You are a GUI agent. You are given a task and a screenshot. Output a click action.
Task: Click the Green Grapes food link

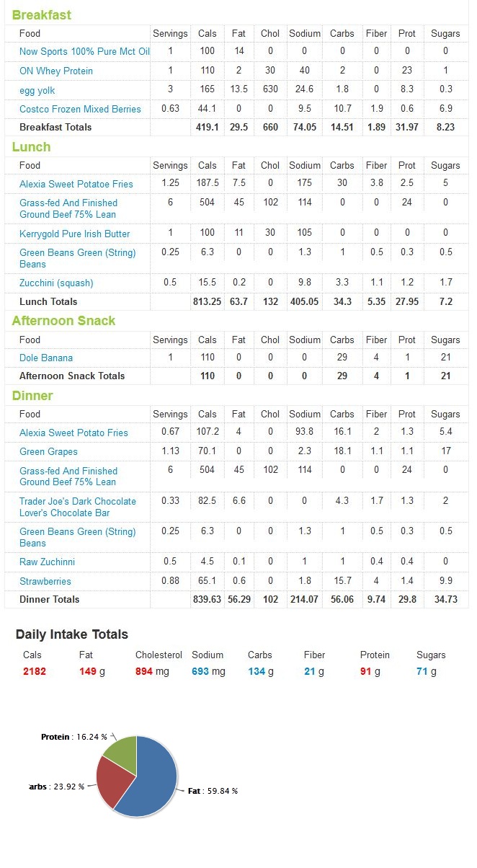(x=48, y=451)
